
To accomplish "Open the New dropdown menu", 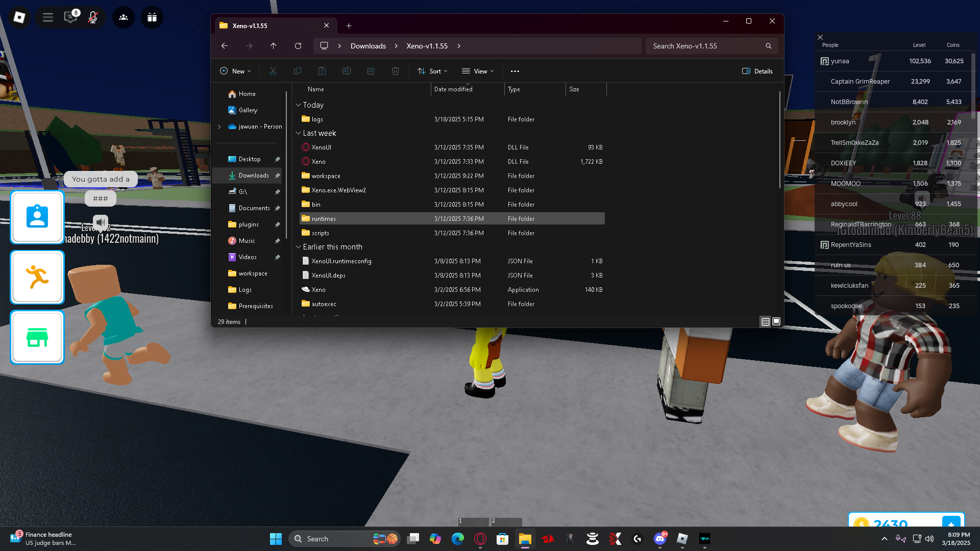I will pos(235,71).
